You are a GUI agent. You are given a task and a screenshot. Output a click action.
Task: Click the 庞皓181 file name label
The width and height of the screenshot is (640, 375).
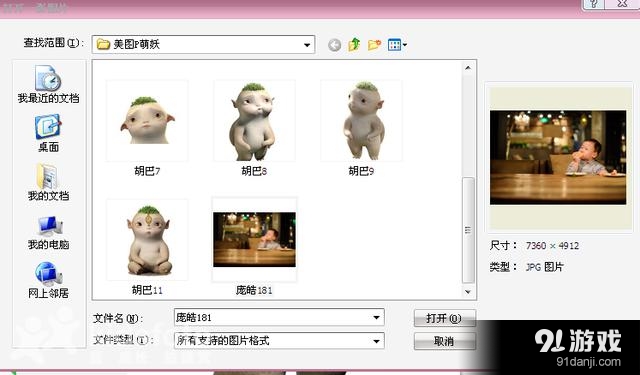[254, 290]
